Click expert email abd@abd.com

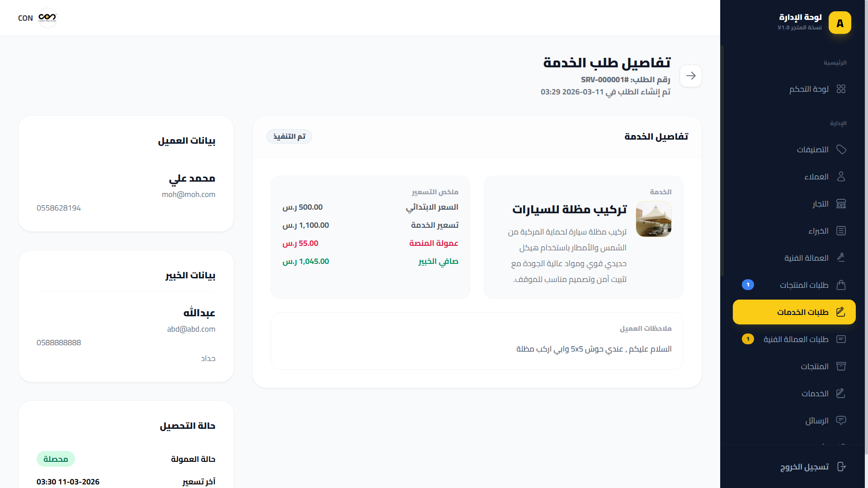tap(191, 329)
